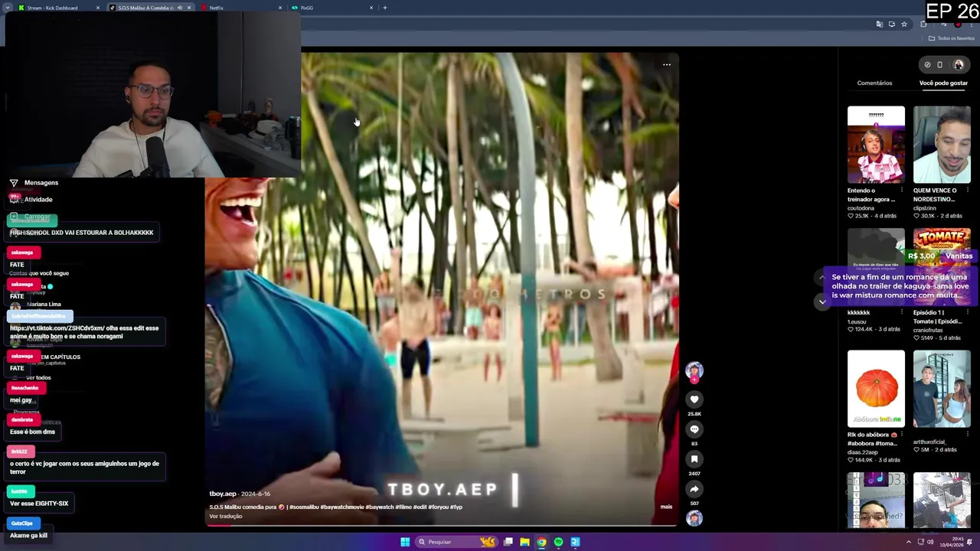Share the video using the arrow icon
This screenshot has height=551, width=980.
(x=694, y=488)
